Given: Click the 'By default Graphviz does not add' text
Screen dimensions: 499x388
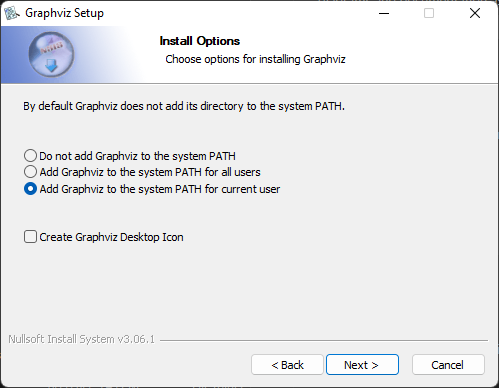Looking at the screenshot, I should click(x=184, y=106).
